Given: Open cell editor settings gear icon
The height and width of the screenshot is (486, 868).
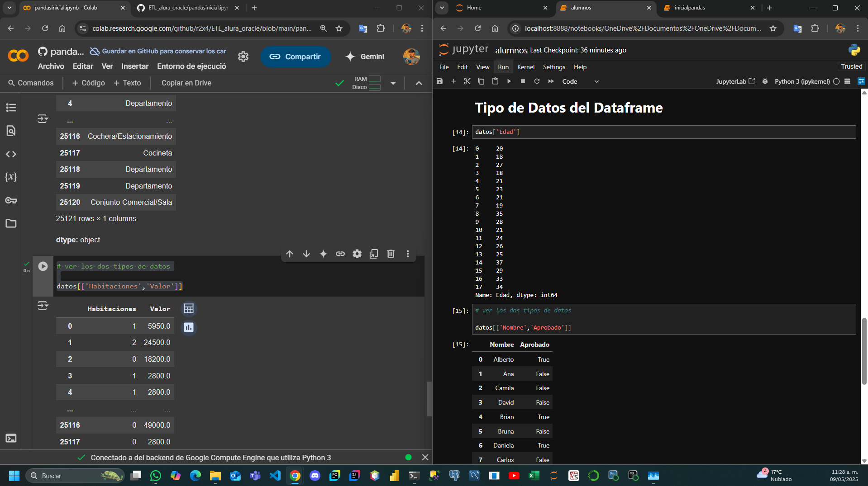Looking at the screenshot, I should [357, 254].
